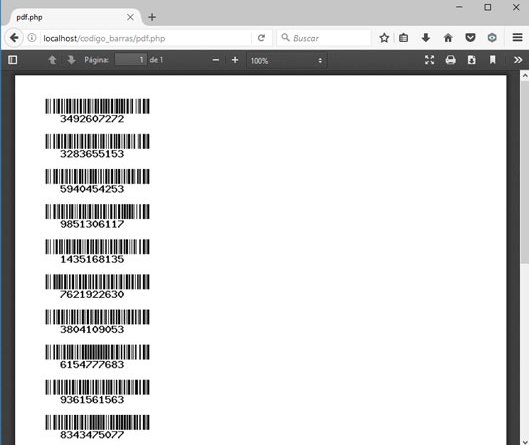This screenshot has width=529, height=445.
Task: Toggle the PDF viewer sidebar
Action: point(12,60)
